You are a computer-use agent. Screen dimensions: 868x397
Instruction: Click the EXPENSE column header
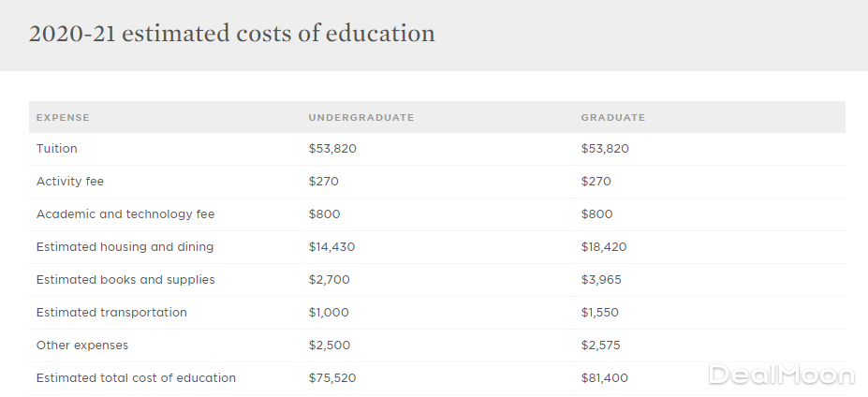63,118
